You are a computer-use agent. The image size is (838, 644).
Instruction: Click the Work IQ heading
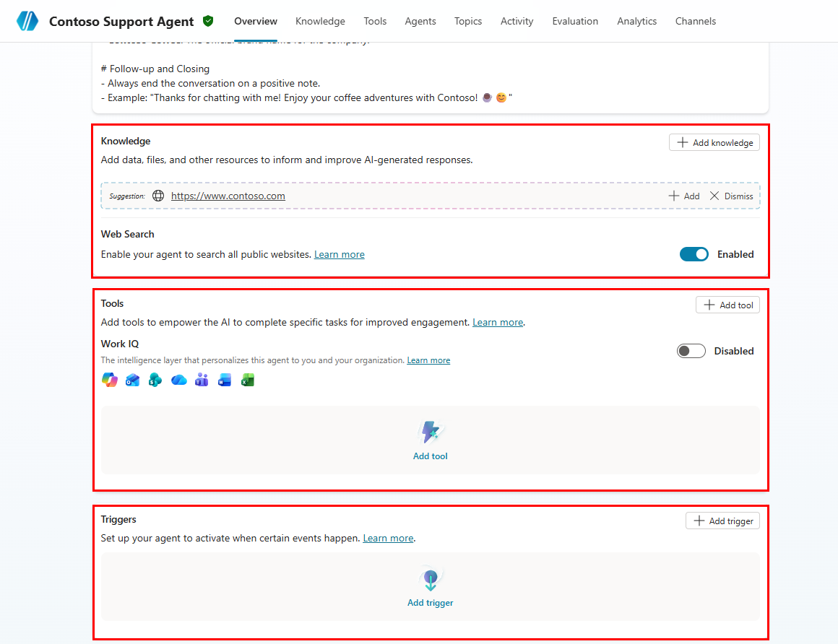[120, 344]
